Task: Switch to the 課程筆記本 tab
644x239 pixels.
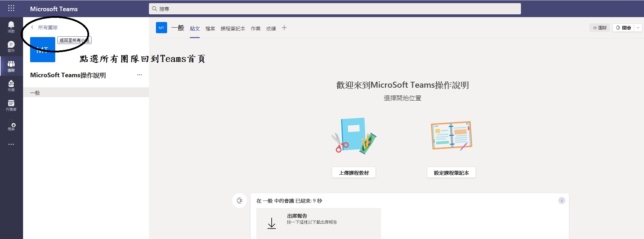Action: tap(233, 29)
